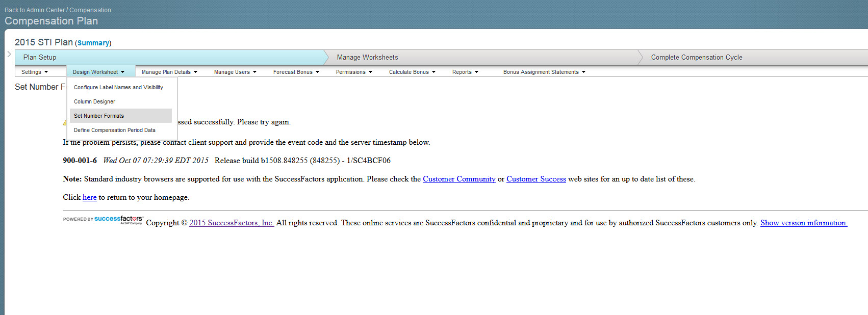Open the Manage Plan Details dropdown
Screen dimensions: 868x315
click(169, 72)
